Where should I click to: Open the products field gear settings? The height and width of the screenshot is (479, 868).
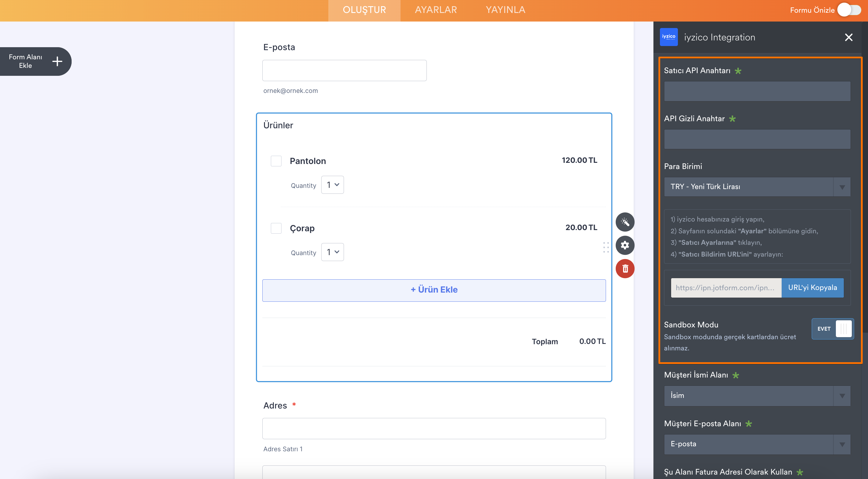tap(625, 245)
